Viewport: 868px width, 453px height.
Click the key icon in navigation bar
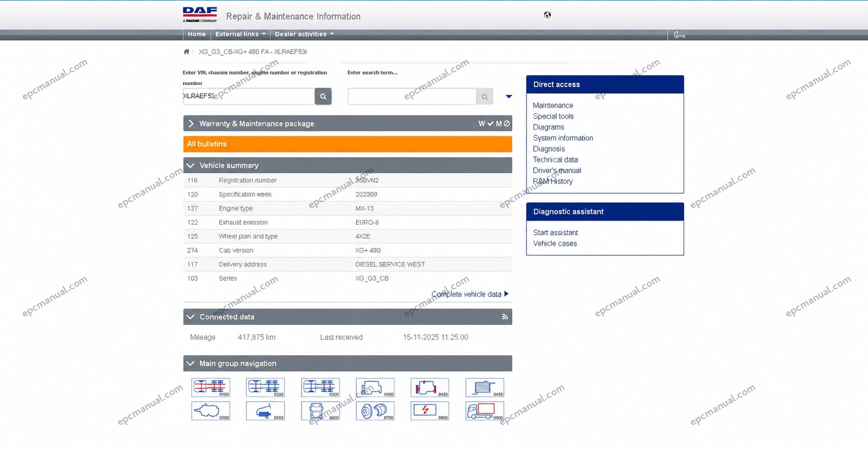coord(679,35)
